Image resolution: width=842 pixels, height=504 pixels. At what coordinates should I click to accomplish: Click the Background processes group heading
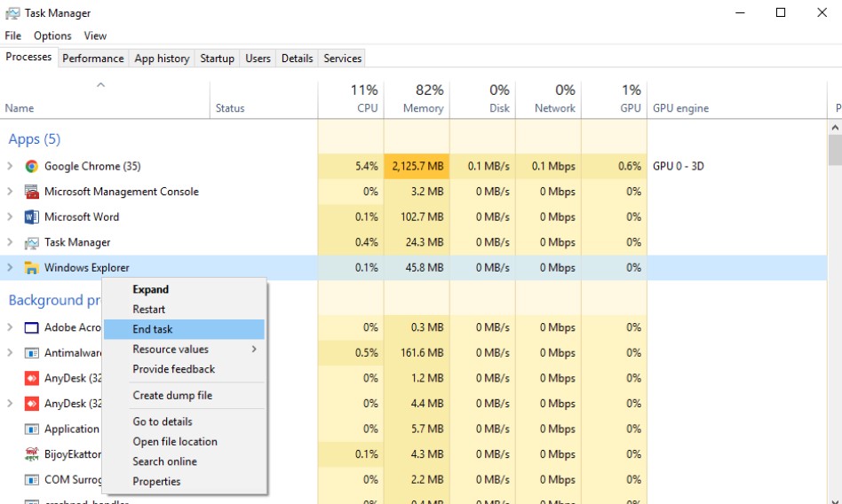[54, 301]
